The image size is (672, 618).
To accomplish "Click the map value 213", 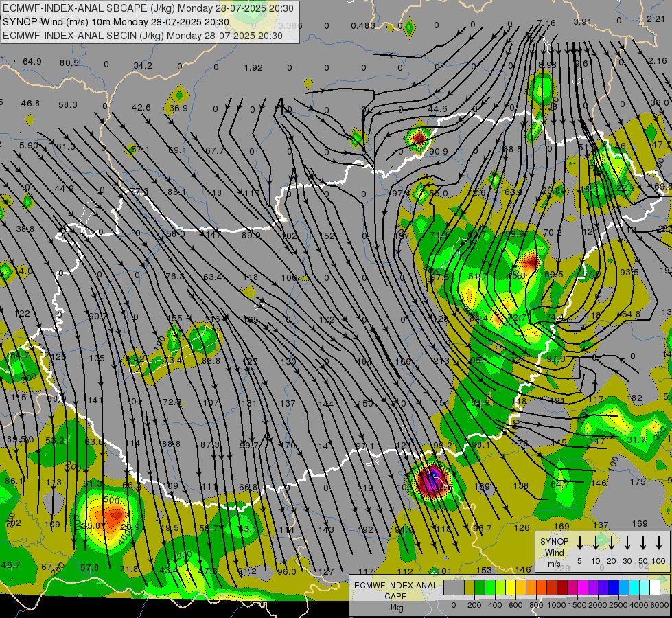I will point(441,361).
